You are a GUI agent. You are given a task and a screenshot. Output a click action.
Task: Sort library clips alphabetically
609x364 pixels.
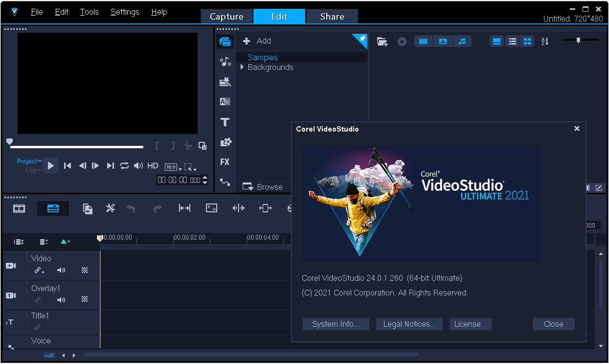(x=544, y=41)
